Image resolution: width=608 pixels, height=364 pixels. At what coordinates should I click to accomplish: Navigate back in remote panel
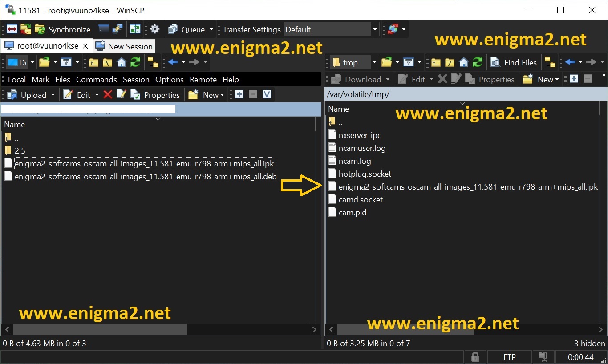point(570,62)
